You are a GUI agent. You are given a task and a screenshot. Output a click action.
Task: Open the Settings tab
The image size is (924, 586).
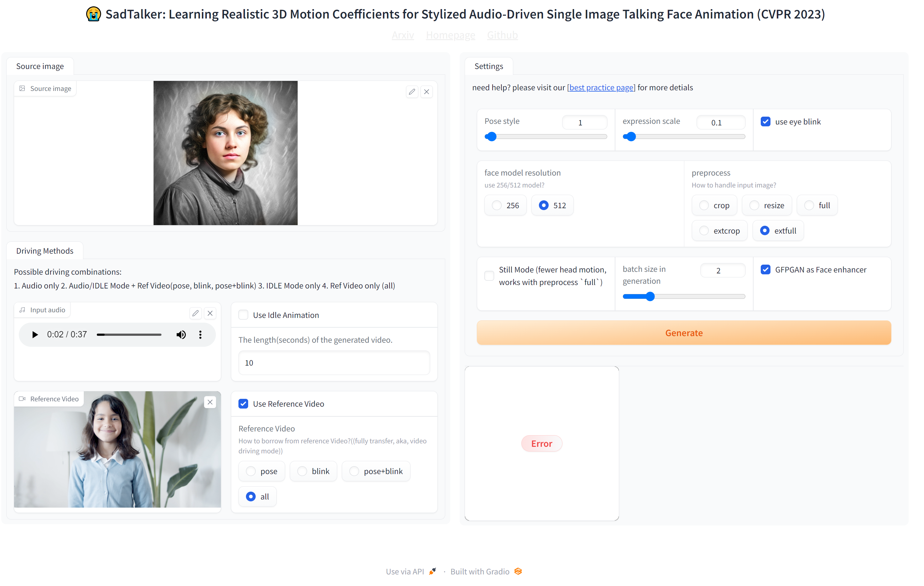click(488, 66)
